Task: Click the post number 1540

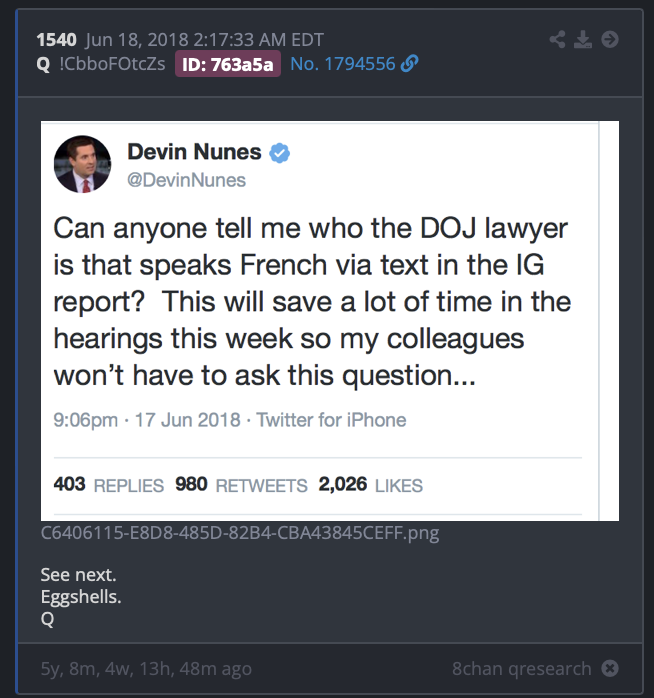Action: pyautogui.click(x=54, y=40)
